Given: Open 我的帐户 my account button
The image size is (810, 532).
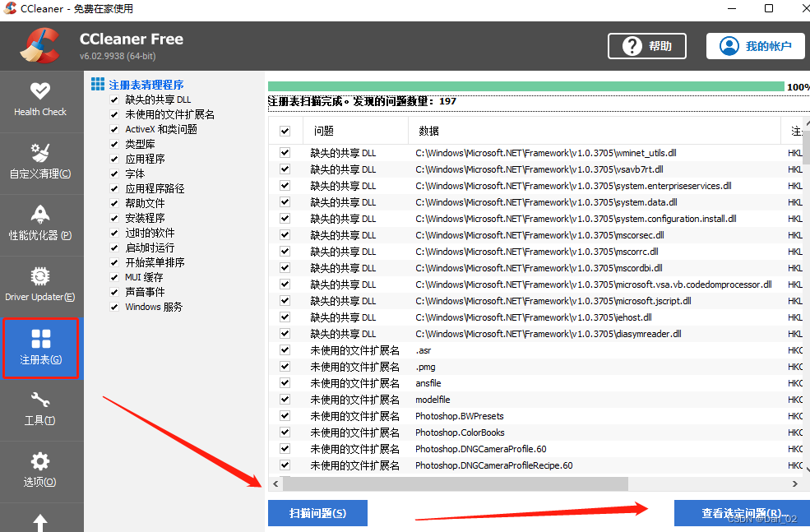Looking at the screenshot, I should coord(755,46).
